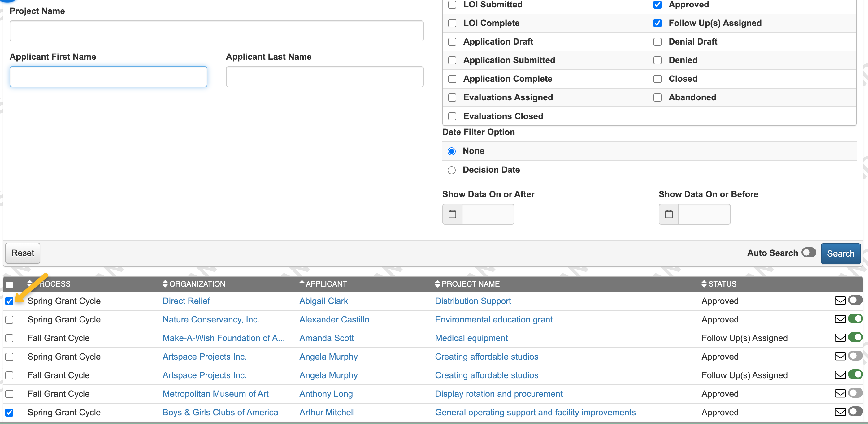Enable the Auto Search toggle
The image size is (868, 424).
tap(808, 252)
